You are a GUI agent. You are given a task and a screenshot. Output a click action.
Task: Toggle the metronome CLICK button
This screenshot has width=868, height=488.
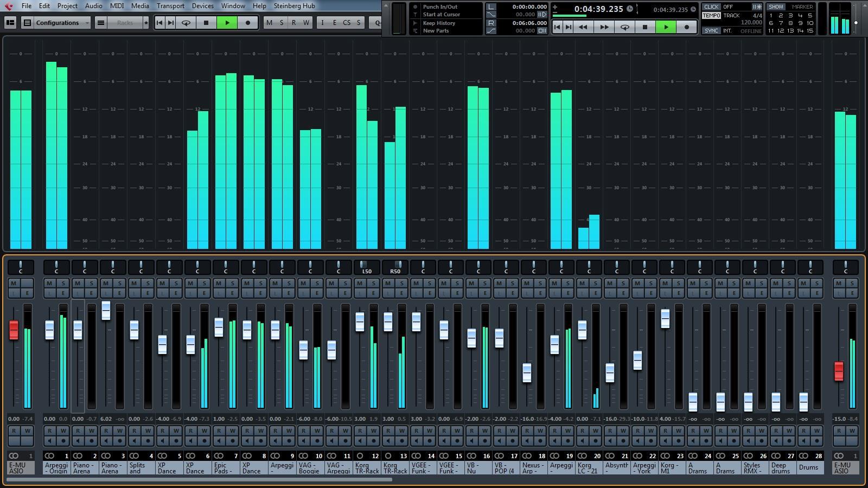[711, 7]
